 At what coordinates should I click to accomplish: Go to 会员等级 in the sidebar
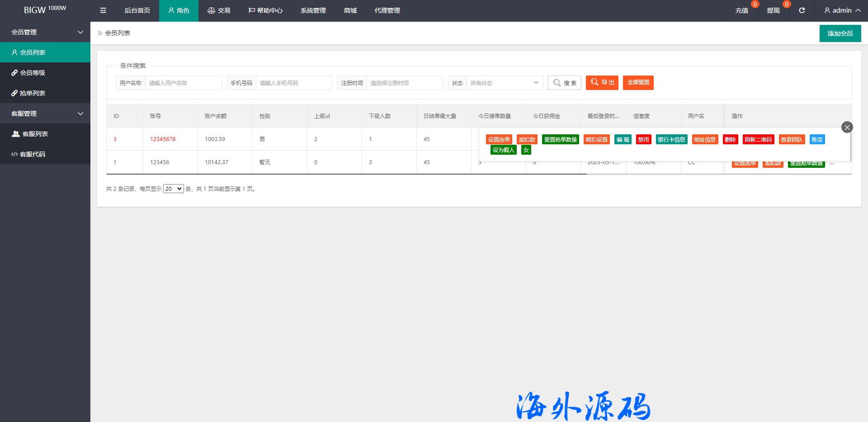[32, 73]
